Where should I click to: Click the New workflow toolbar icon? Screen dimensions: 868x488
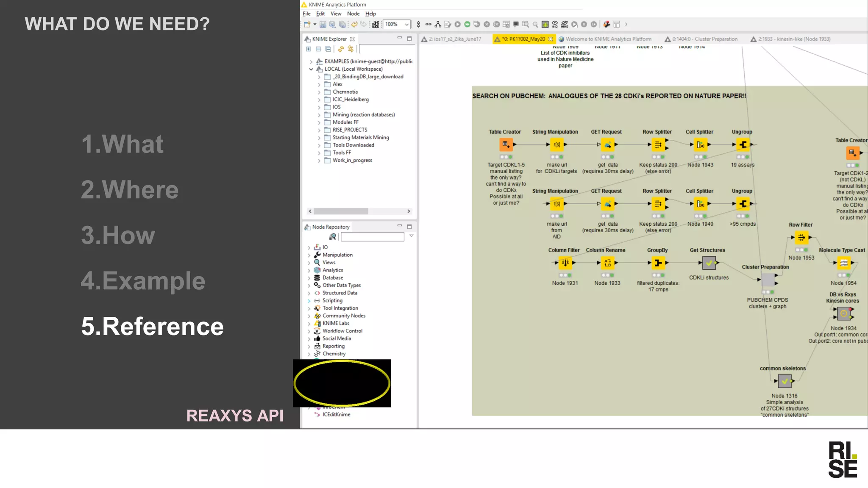click(307, 25)
